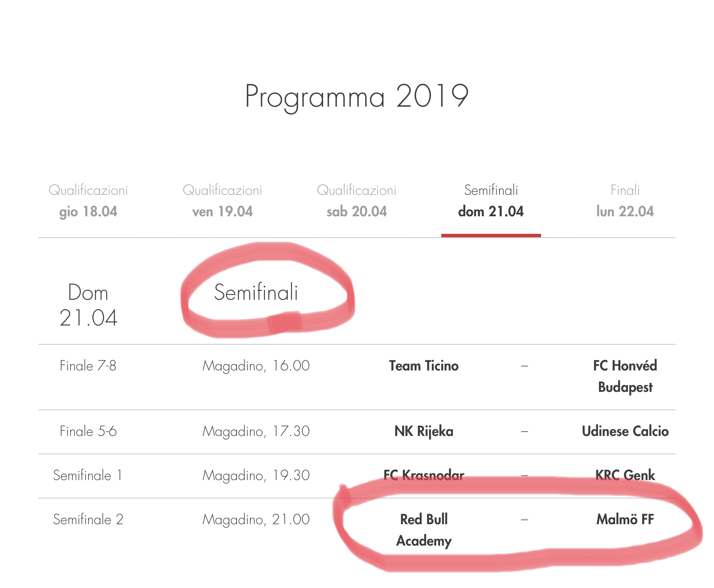Click the Semifinale 2 match label
The width and height of the screenshot is (714, 588).
[x=88, y=519]
